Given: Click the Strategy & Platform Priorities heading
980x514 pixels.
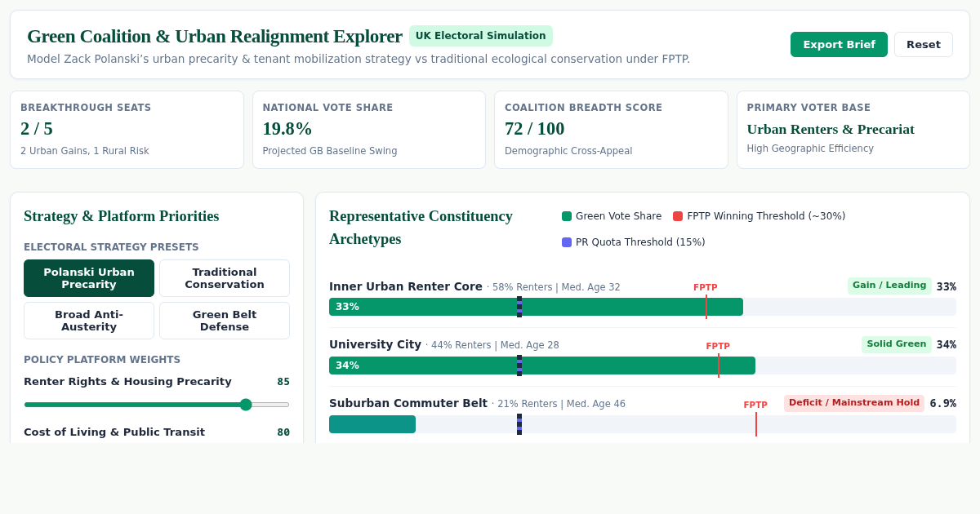Looking at the screenshot, I should tap(122, 216).
